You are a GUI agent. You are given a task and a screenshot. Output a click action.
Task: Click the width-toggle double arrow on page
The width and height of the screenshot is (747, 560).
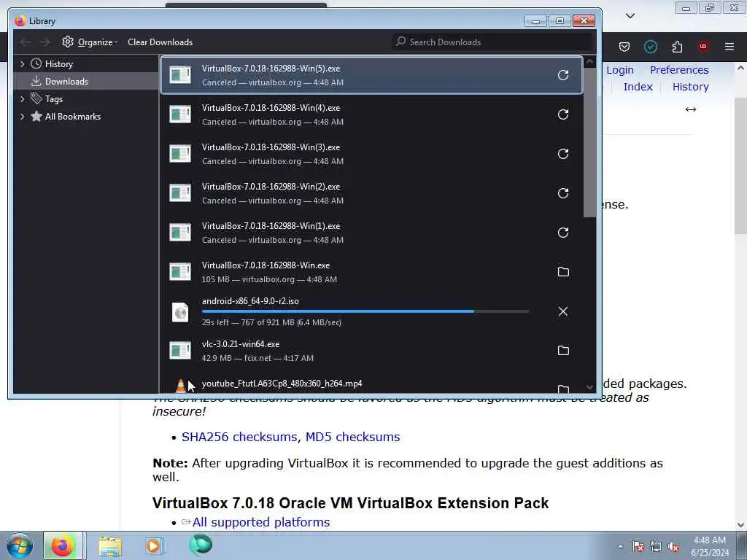coord(691,109)
